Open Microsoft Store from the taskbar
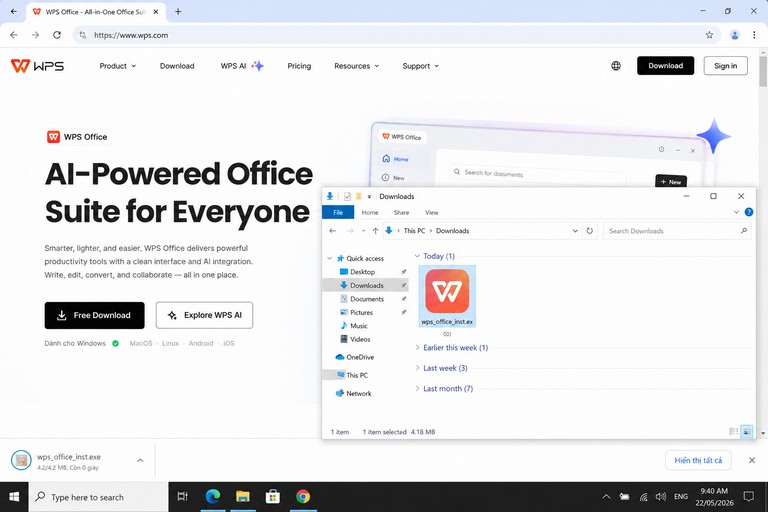Image resolution: width=768 pixels, height=512 pixels. [272, 497]
